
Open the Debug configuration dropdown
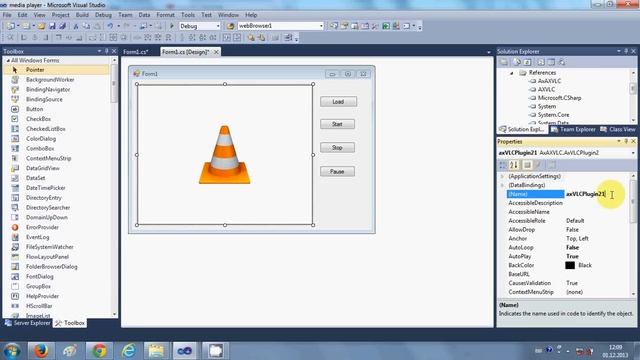pos(218,26)
